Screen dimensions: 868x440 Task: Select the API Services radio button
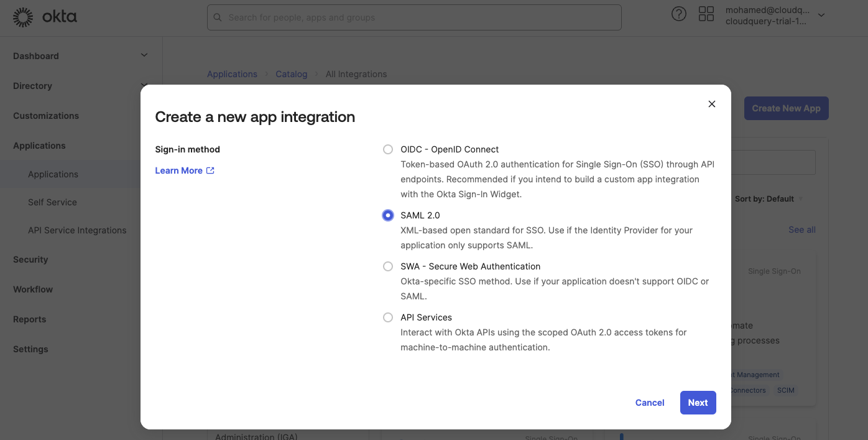click(388, 317)
